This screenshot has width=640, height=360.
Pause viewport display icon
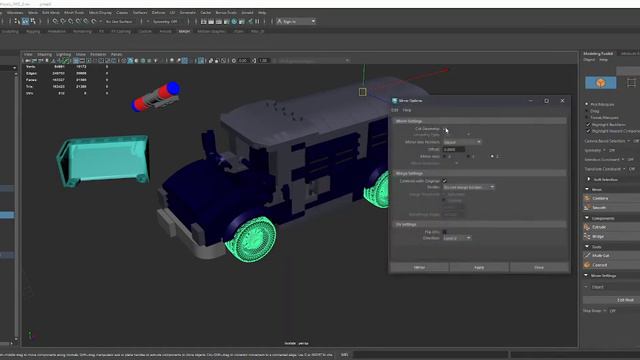click(x=257, y=21)
